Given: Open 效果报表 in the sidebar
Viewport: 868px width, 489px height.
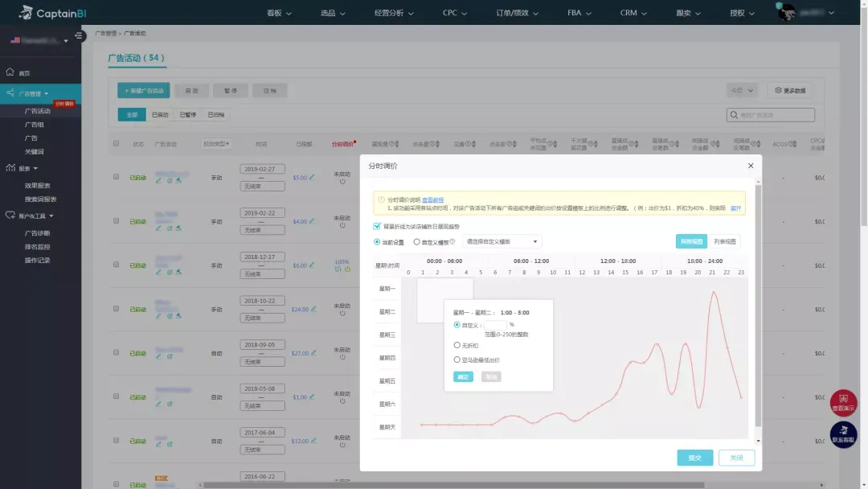Looking at the screenshot, I should [37, 186].
